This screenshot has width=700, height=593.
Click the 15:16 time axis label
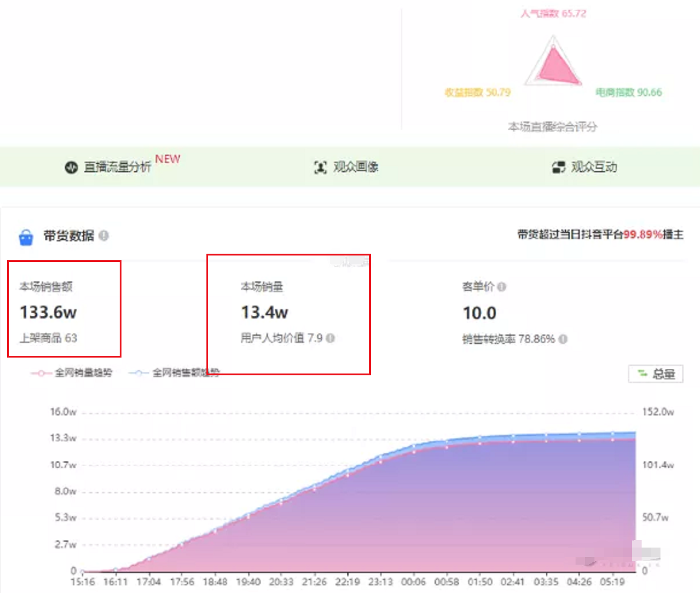[x=83, y=582]
